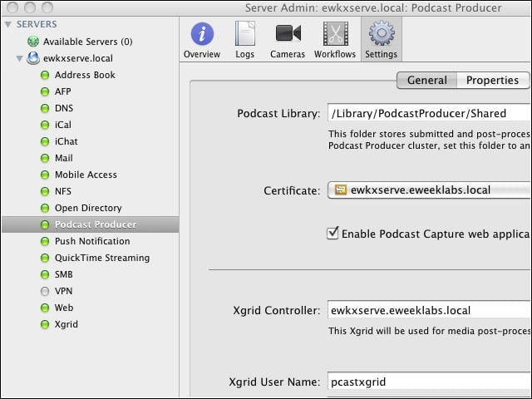532x399 pixels.
Task: Open the Logs document icon
Action: point(245,33)
